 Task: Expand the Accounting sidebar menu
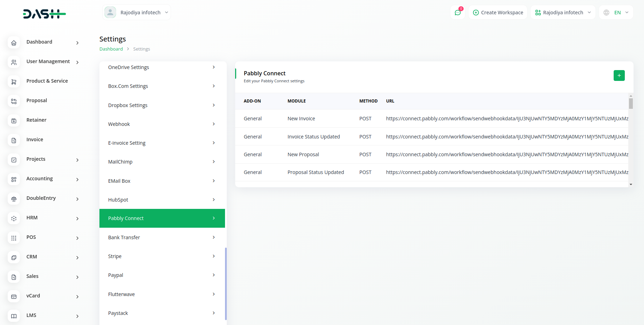tap(52, 179)
